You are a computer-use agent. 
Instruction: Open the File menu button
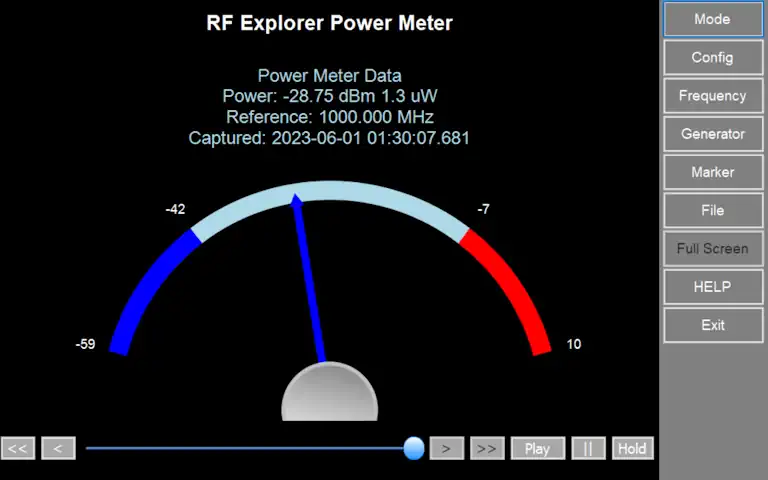point(712,210)
